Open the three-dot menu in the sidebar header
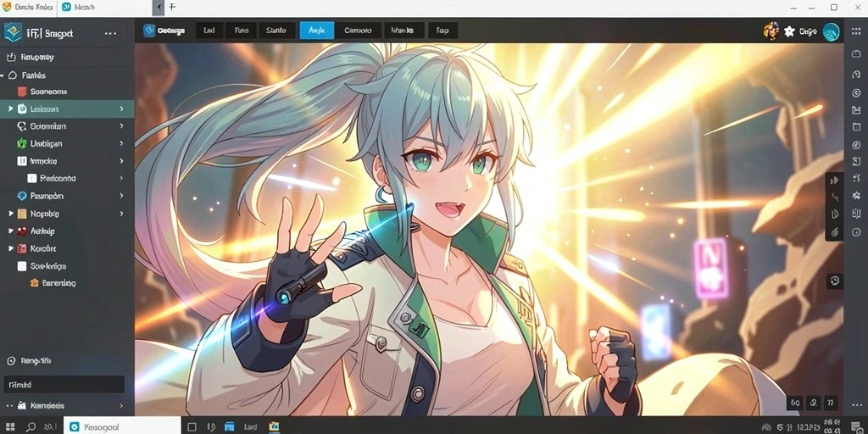The height and width of the screenshot is (434, 868). tap(110, 33)
